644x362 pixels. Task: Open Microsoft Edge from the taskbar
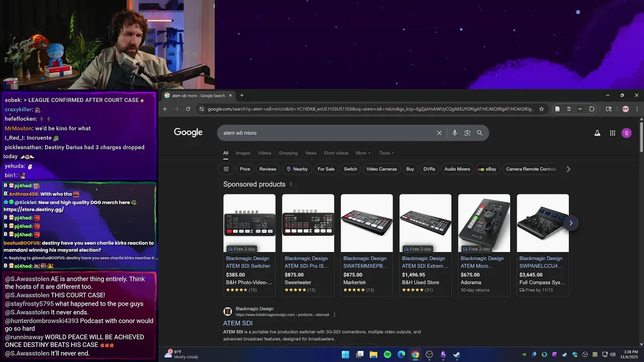(x=401, y=354)
